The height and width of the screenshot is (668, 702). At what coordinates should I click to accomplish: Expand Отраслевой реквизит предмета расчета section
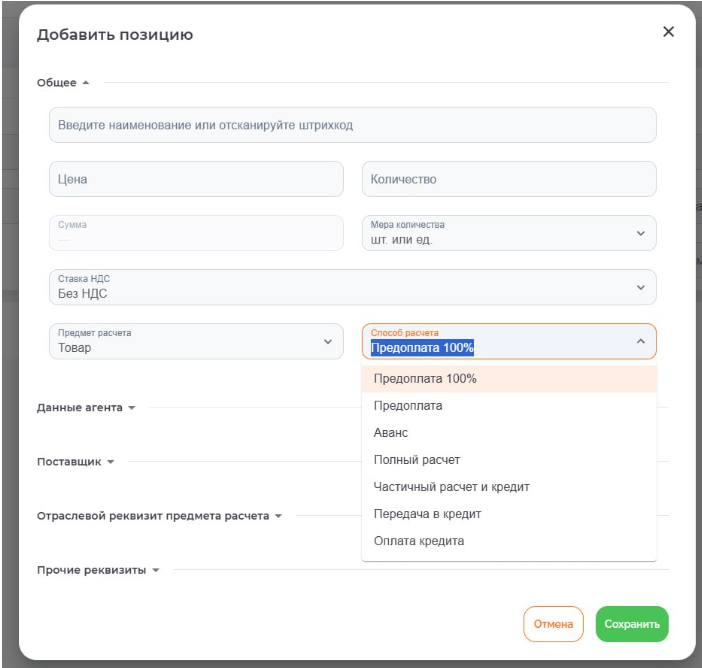[x=159, y=516]
